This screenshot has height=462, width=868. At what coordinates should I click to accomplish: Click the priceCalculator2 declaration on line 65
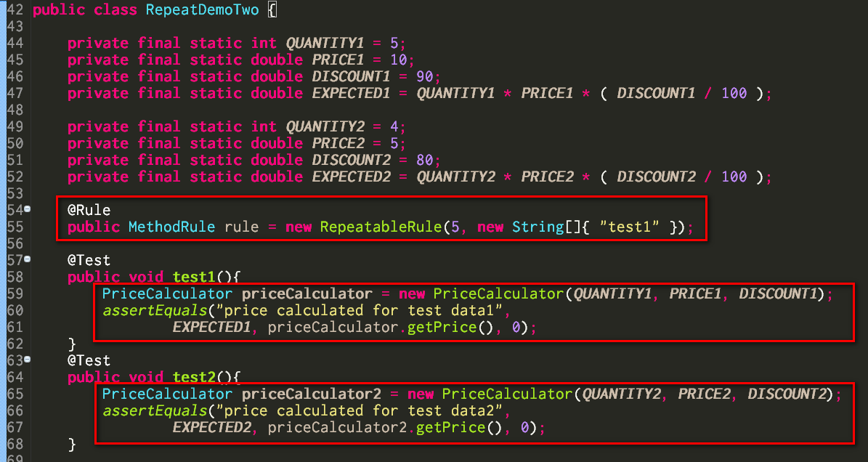311,394
